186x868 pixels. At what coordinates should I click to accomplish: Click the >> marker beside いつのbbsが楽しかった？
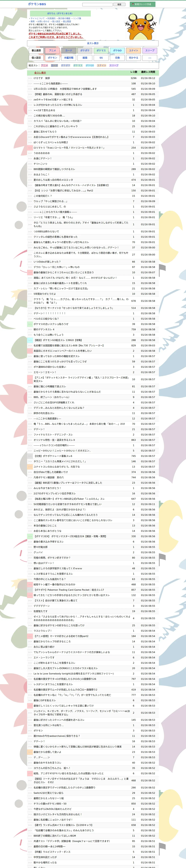click(30, 262)
